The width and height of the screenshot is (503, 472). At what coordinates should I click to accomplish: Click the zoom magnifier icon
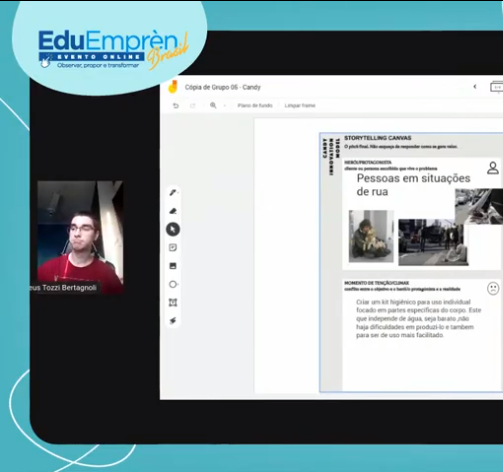[213, 105]
